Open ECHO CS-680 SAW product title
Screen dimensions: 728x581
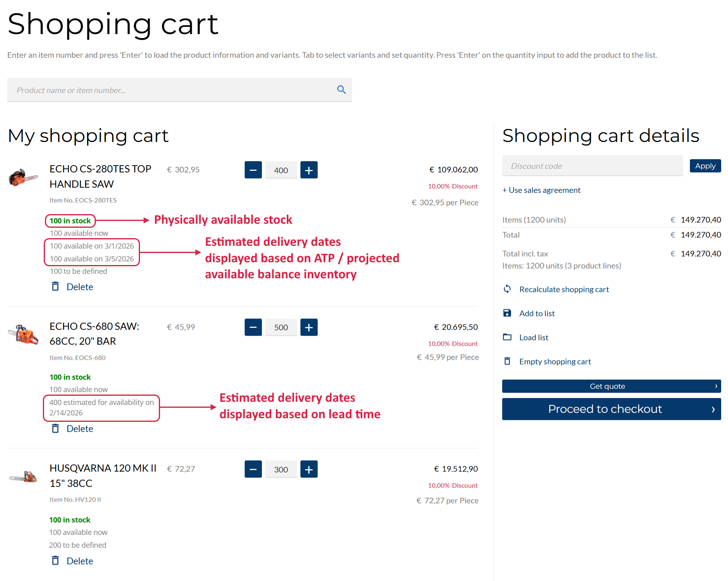94,334
